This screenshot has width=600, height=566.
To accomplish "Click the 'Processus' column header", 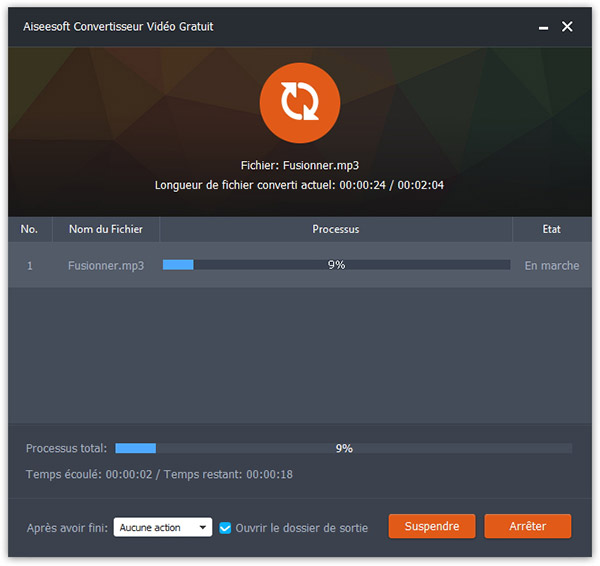I will (x=336, y=229).
